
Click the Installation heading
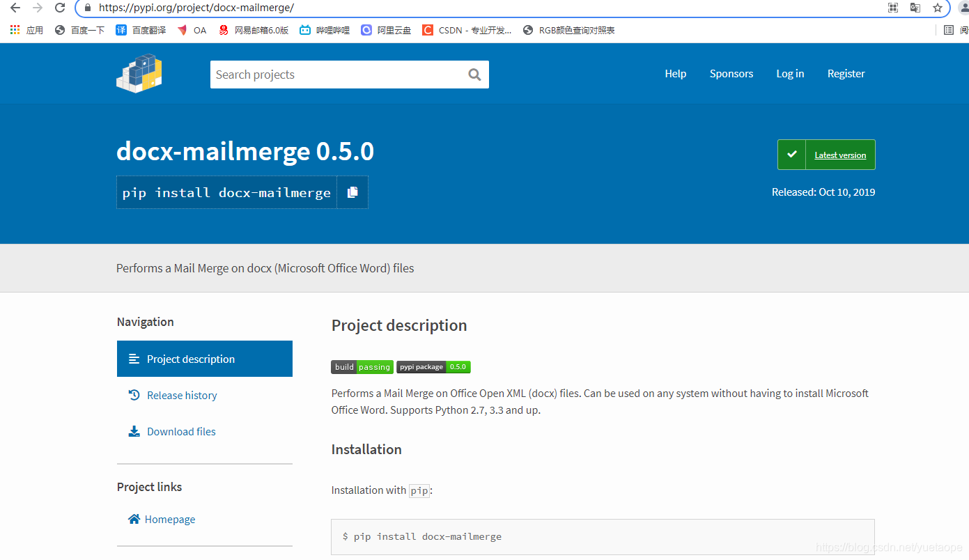(x=366, y=449)
